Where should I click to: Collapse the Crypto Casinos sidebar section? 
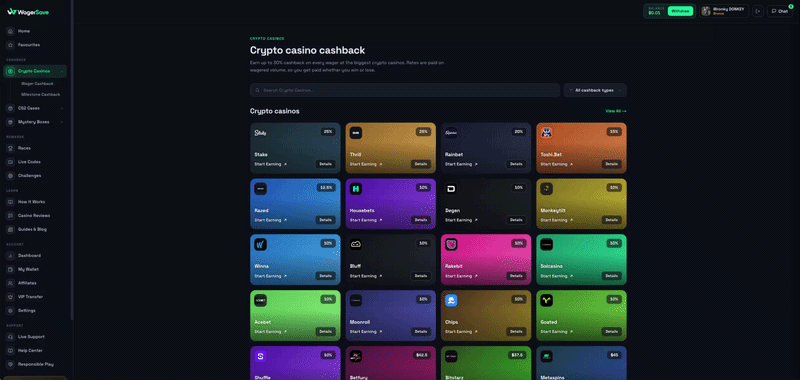click(62, 71)
